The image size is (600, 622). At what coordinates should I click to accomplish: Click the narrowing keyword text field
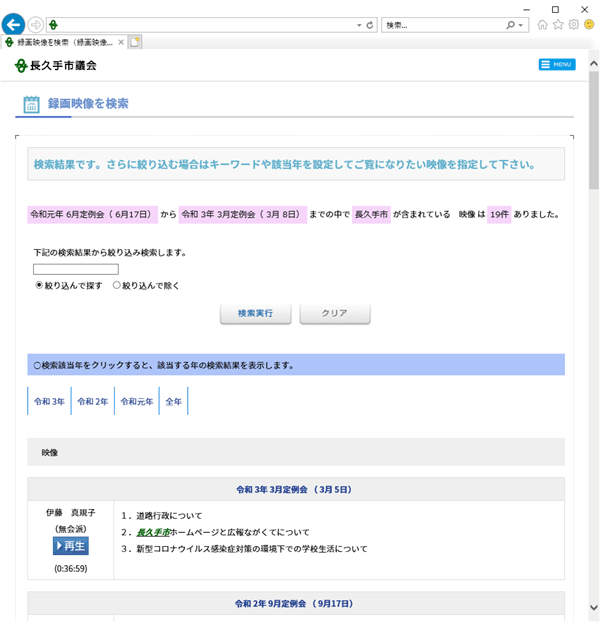(76, 269)
